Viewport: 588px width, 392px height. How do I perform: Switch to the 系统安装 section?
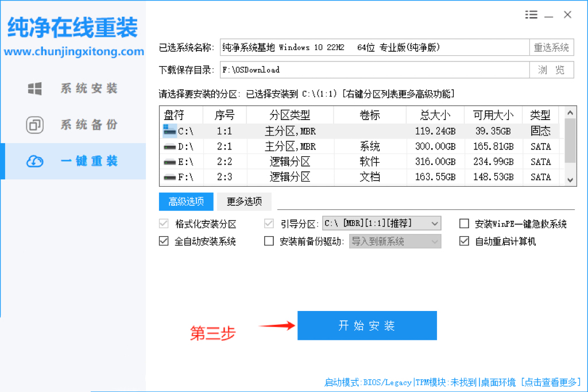(x=73, y=89)
